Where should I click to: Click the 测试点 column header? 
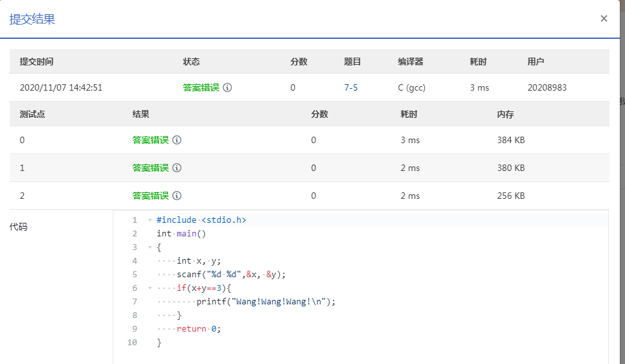pyautogui.click(x=32, y=114)
